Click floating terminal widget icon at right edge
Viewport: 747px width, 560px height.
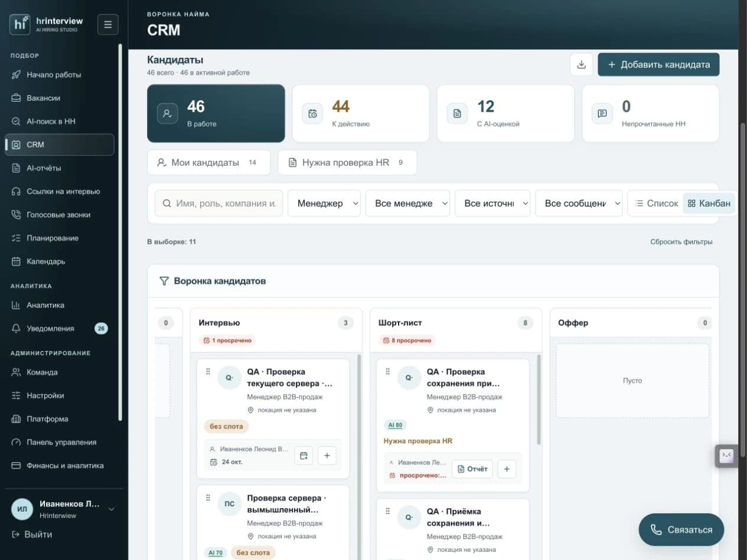coord(727,456)
